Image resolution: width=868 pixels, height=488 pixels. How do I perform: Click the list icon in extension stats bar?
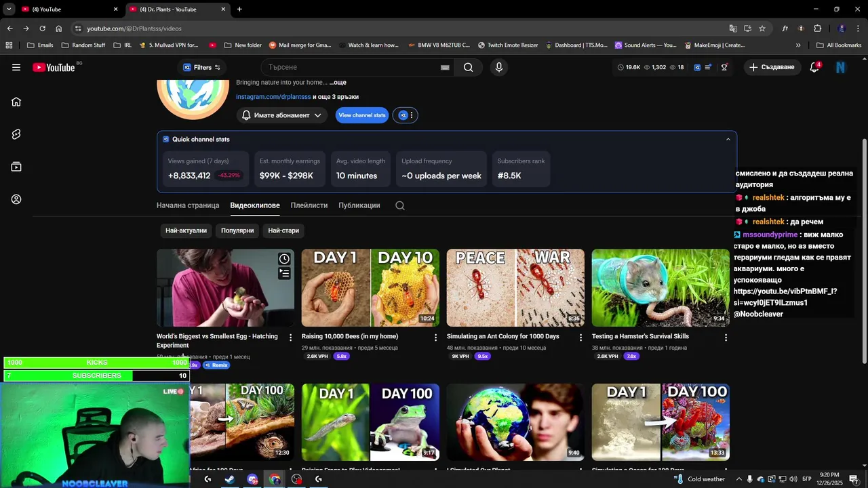coord(709,67)
